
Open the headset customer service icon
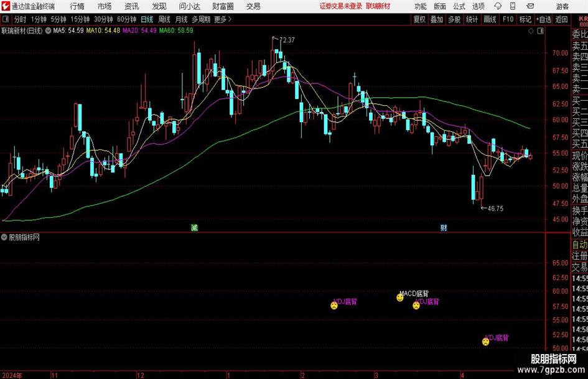[498, 6]
